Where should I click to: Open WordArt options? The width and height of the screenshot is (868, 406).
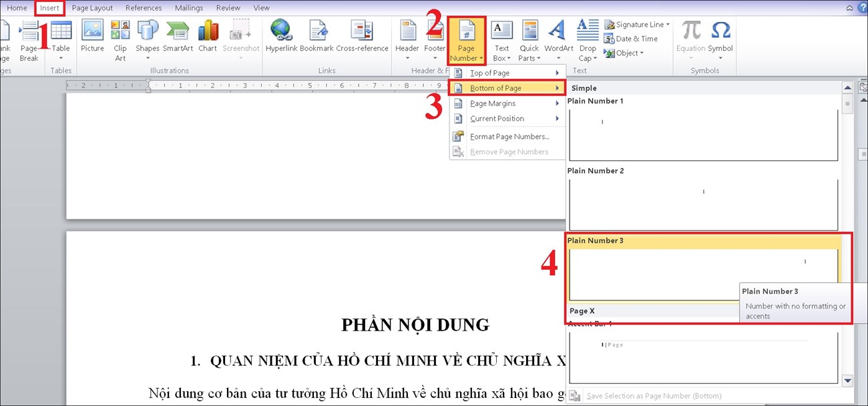coord(558,37)
